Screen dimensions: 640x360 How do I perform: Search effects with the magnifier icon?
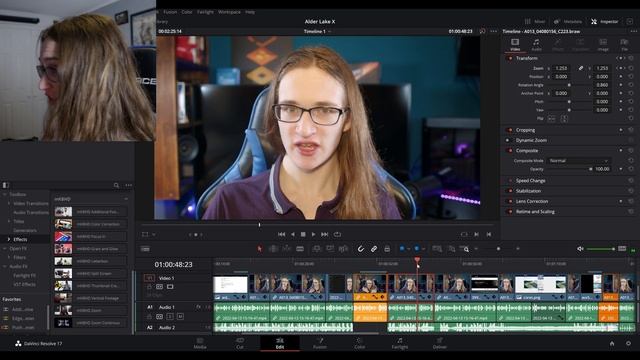116,185
